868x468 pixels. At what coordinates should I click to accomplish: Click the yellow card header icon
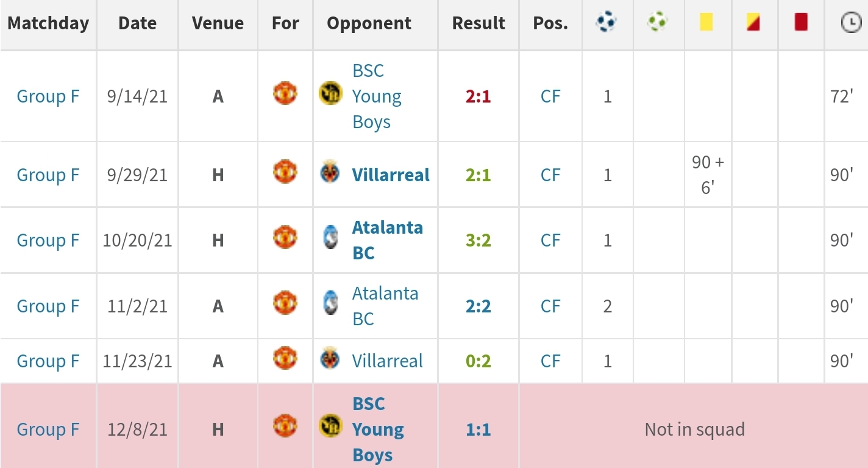click(706, 23)
